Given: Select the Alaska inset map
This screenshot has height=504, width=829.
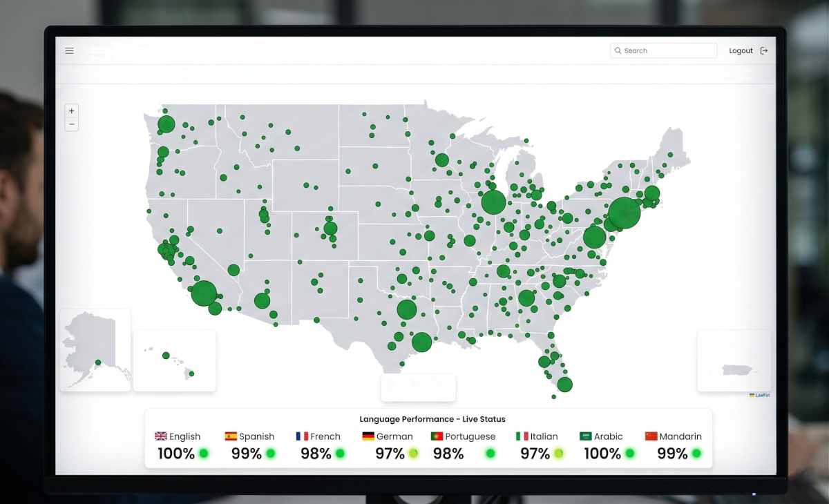Looking at the screenshot, I should click(95, 350).
